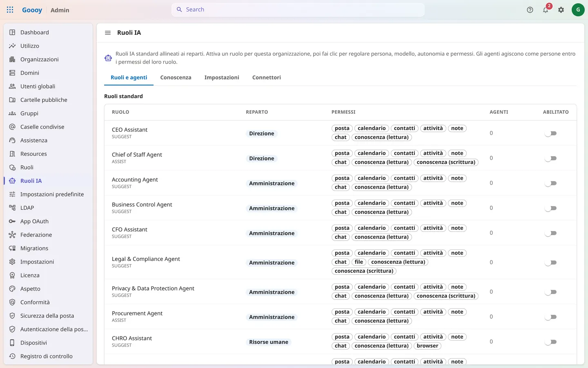Open Sicurezza della posta in sidebar
The width and height of the screenshot is (588, 368).
tap(48, 316)
